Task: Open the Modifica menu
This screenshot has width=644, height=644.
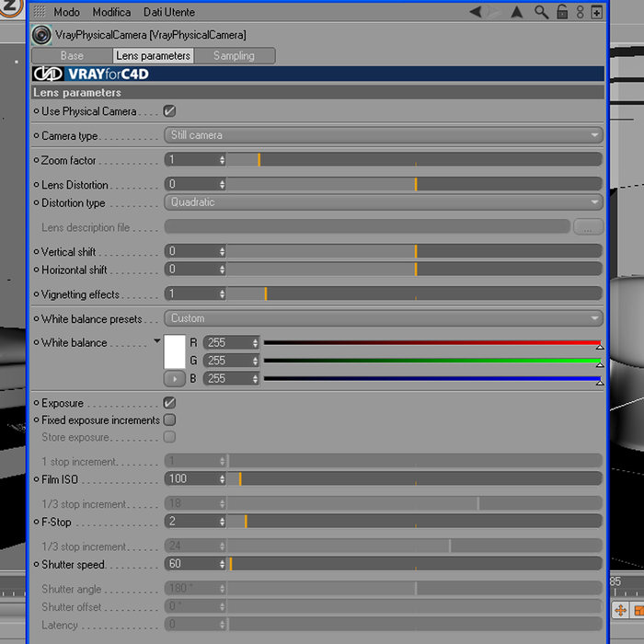Action: coord(111,12)
